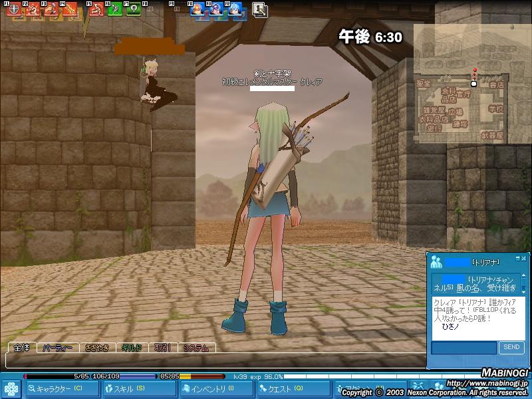Click the white player marker on minimap
532x399 pixels.
tap(474, 84)
